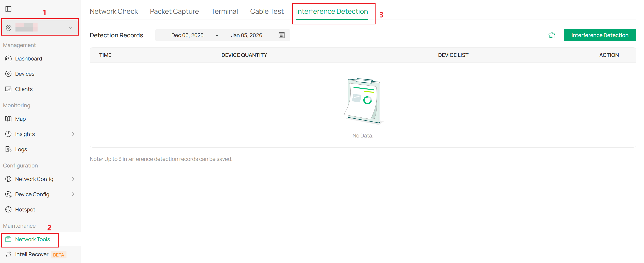Open the Hotspot configuration page
This screenshot has width=644, height=263.
click(x=25, y=209)
